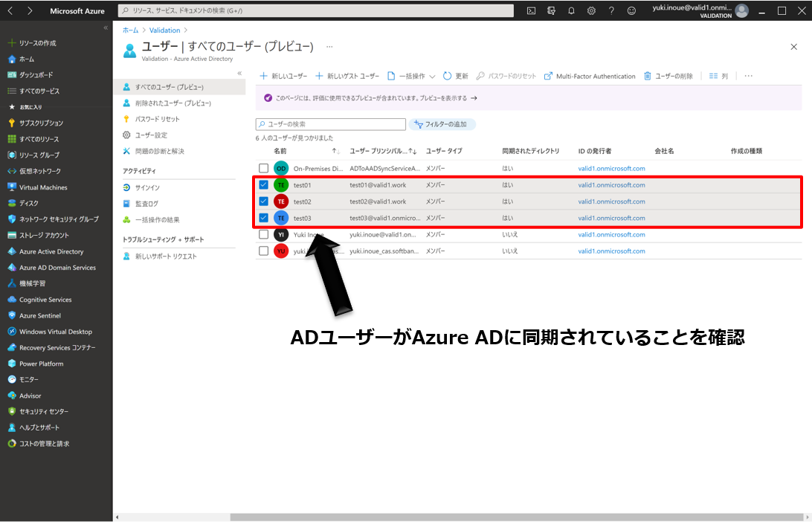Open the feedback smiley icon
Screen dimensions: 812x522
(x=631, y=10)
